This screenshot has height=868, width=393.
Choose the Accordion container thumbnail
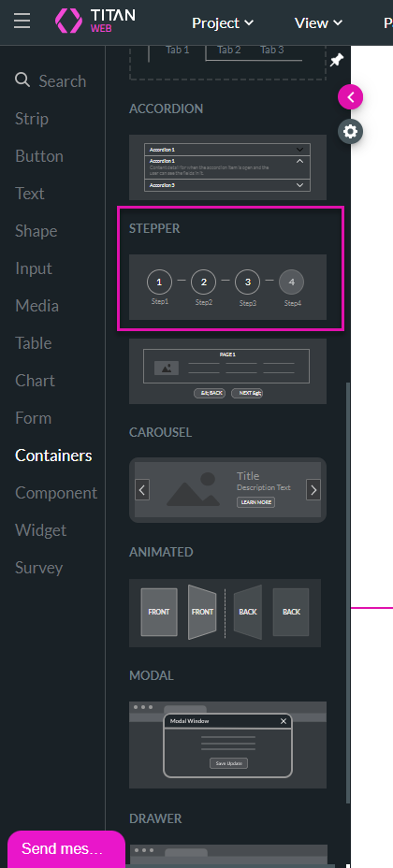point(227,167)
